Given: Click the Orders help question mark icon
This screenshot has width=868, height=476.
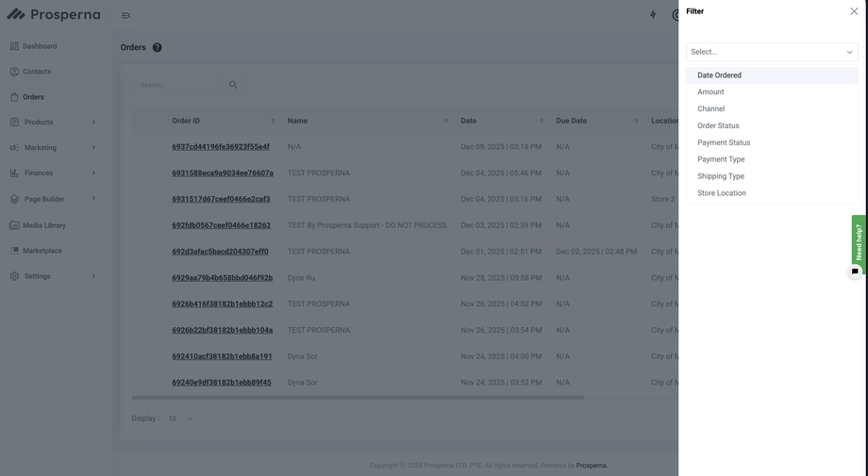Looking at the screenshot, I should (158, 47).
